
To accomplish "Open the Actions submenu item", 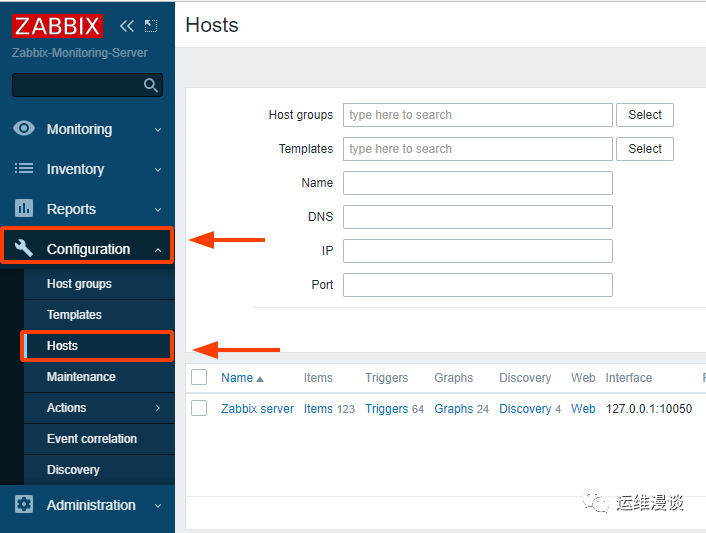I will (99, 408).
